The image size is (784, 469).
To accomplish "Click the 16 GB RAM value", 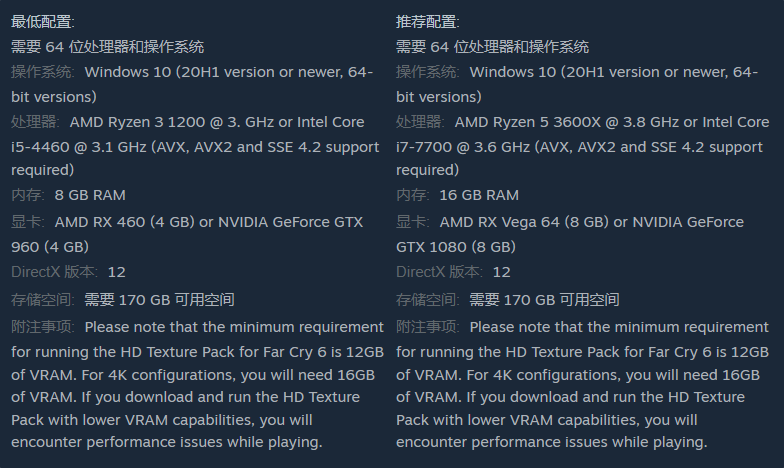I will click(x=479, y=195).
